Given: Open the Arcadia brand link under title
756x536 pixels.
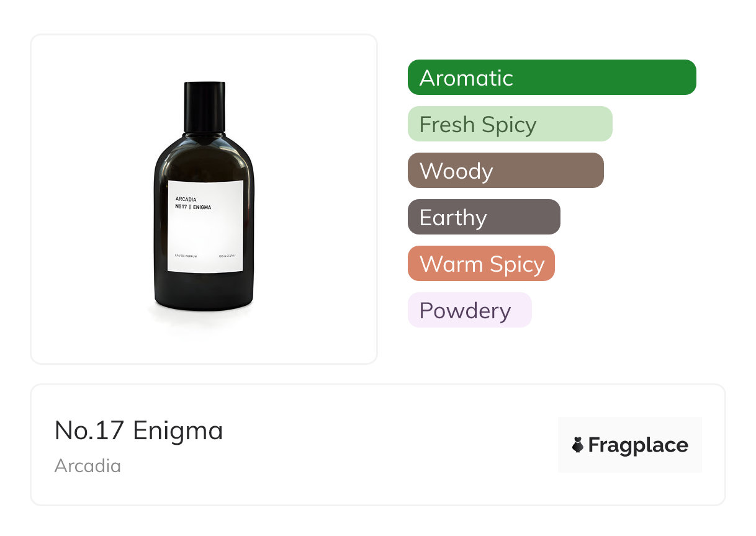Looking at the screenshot, I should pyautogui.click(x=88, y=466).
